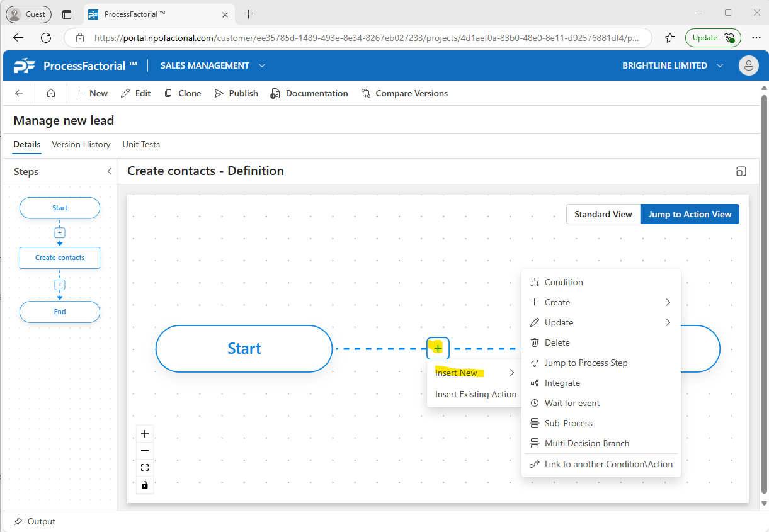Select Insert Existing Action
Screen dimensions: 769x532
(476, 394)
